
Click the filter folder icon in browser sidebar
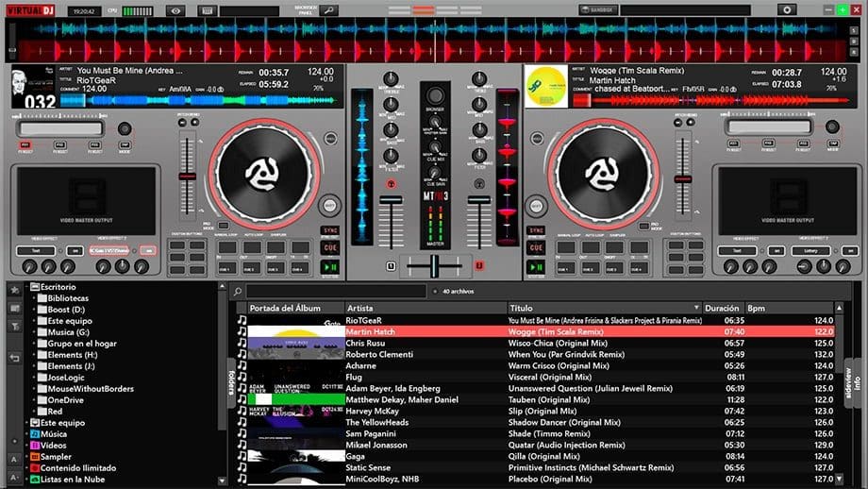click(14, 327)
